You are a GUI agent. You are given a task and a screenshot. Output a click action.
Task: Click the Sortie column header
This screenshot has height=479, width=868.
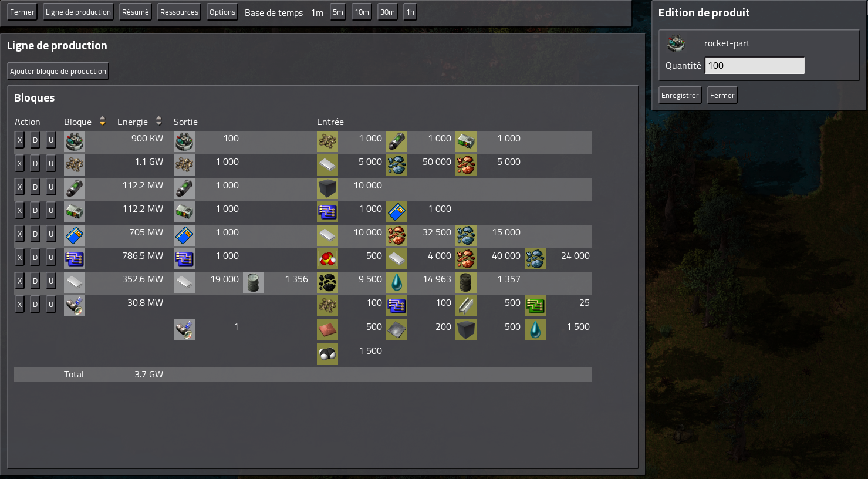[185, 122]
